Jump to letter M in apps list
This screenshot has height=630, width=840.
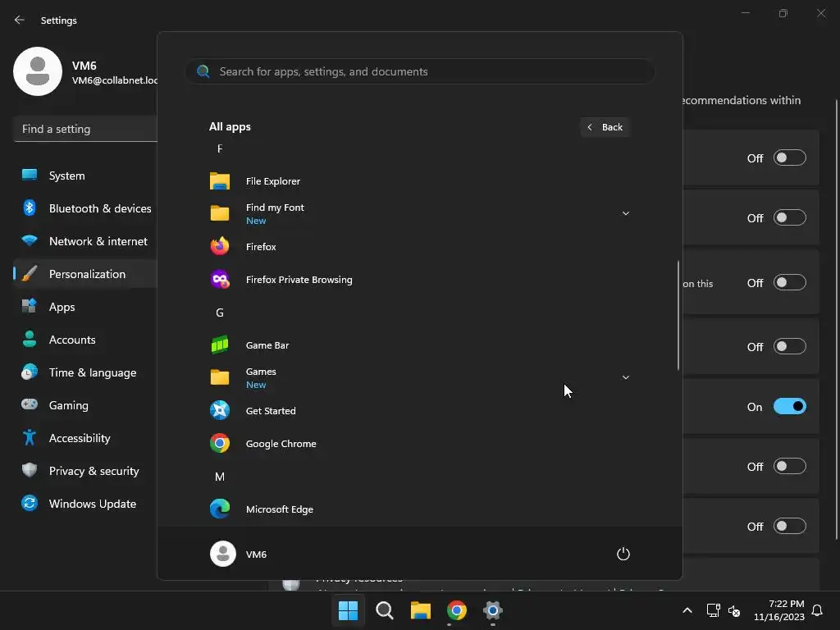click(x=220, y=477)
